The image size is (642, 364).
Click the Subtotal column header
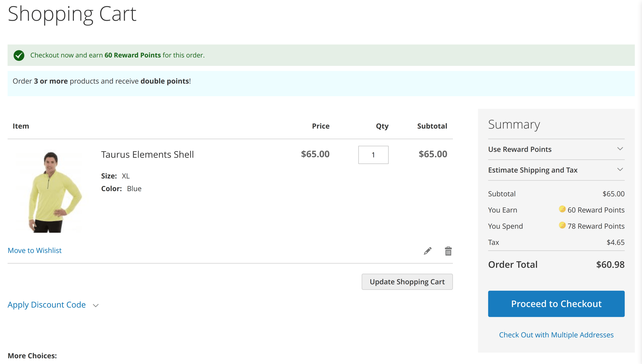pos(432,126)
